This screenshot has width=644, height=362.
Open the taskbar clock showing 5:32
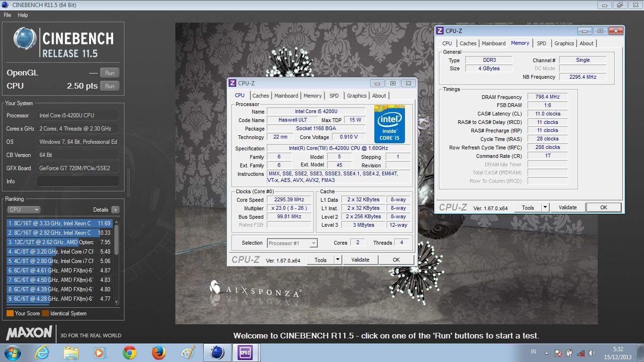pos(618,353)
